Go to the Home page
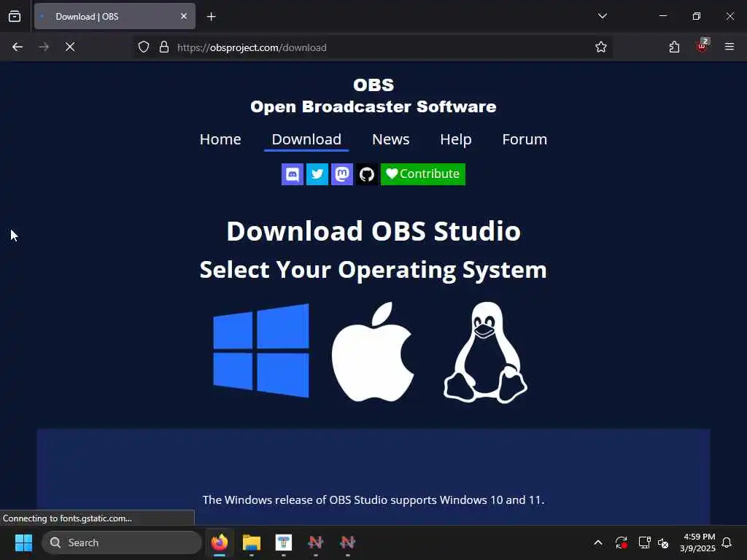 [220, 139]
